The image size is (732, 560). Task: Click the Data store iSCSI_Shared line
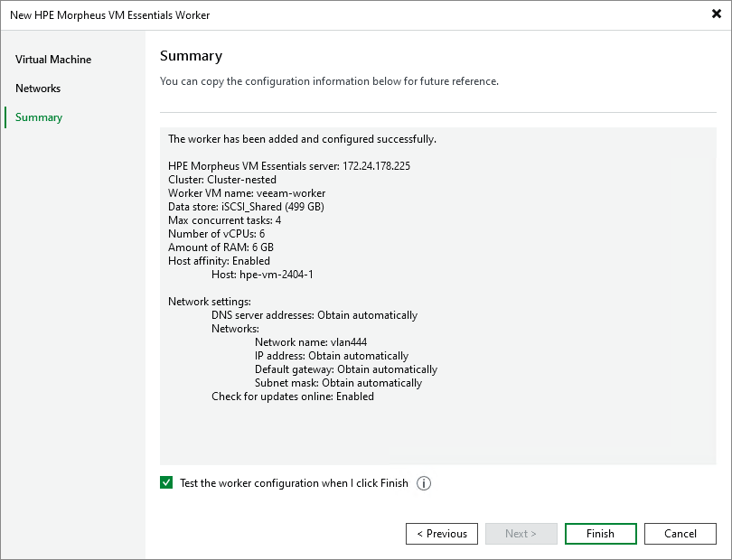pos(246,207)
